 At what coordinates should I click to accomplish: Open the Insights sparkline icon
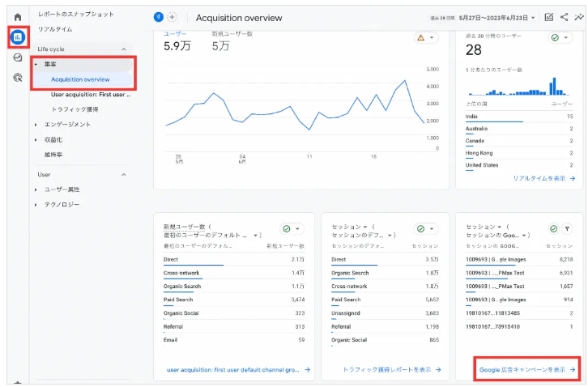(x=578, y=17)
